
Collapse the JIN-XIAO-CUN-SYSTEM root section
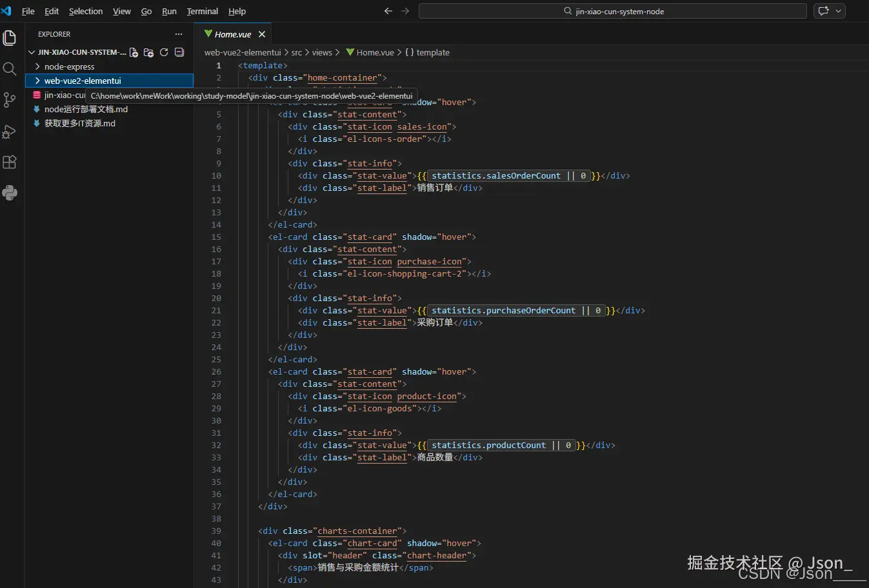tap(32, 53)
